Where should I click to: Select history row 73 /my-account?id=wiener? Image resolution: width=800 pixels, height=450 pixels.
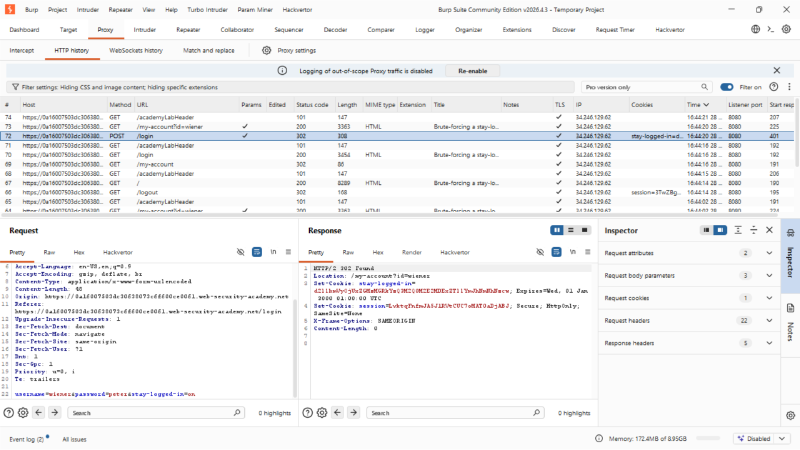(397, 127)
